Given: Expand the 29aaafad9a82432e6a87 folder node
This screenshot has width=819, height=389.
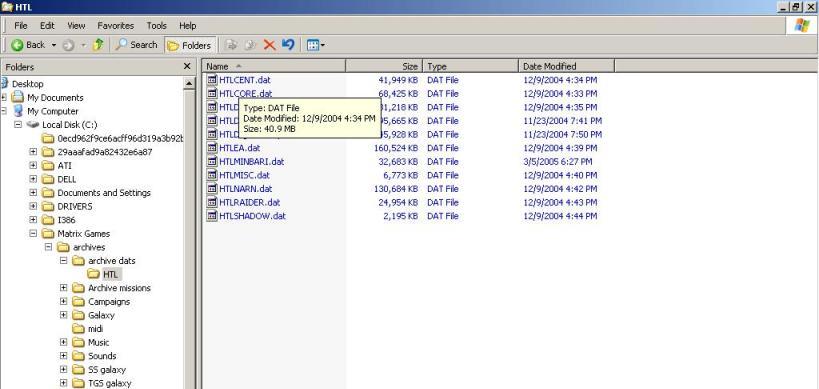Looking at the screenshot, I should tap(33, 152).
